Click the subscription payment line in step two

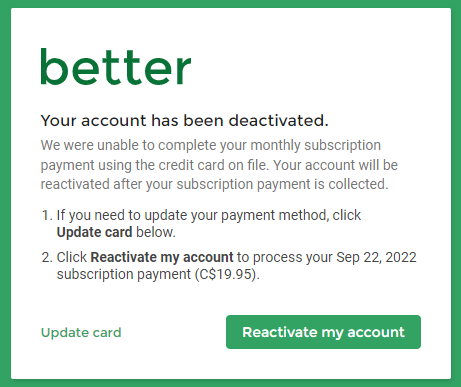[158, 275]
